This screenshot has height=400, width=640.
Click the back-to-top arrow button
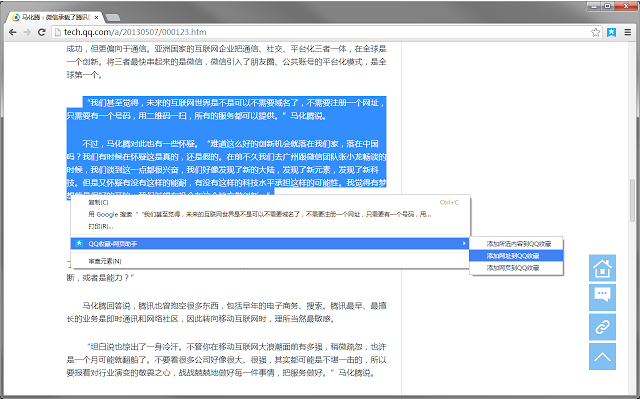pos(602,356)
